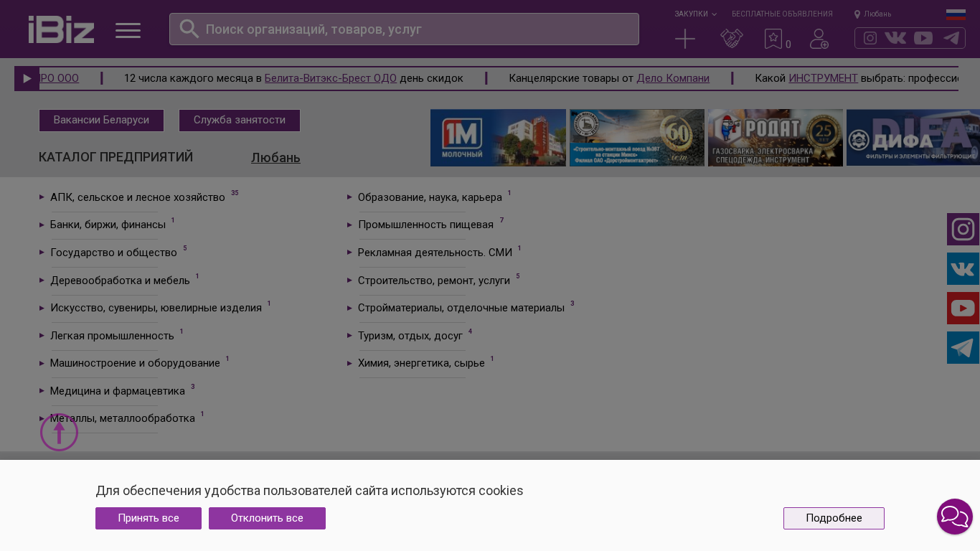The width and height of the screenshot is (980, 551).
Task: Open Белита-Витэкс-Брест ОДО ticker link
Action: (x=330, y=78)
